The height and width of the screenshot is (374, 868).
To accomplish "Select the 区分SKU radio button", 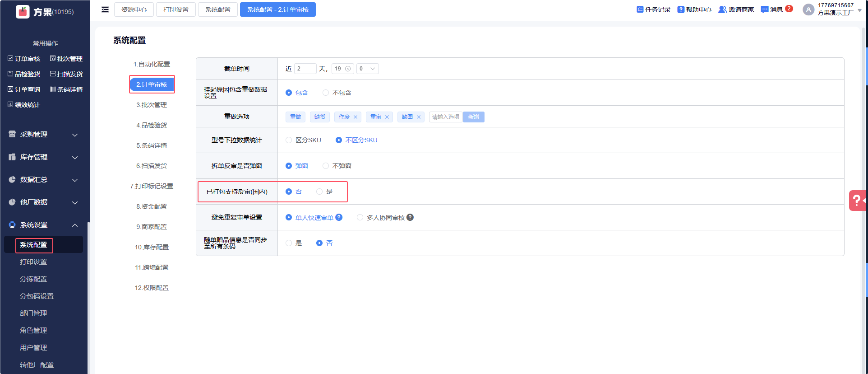I will (x=289, y=140).
